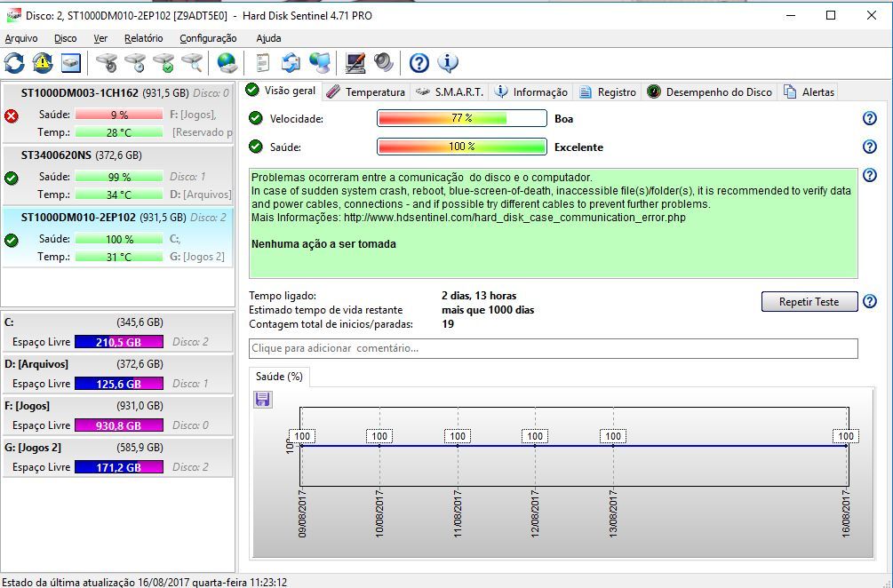Open the Desempenho do Disco tab

(x=710, y=92)
